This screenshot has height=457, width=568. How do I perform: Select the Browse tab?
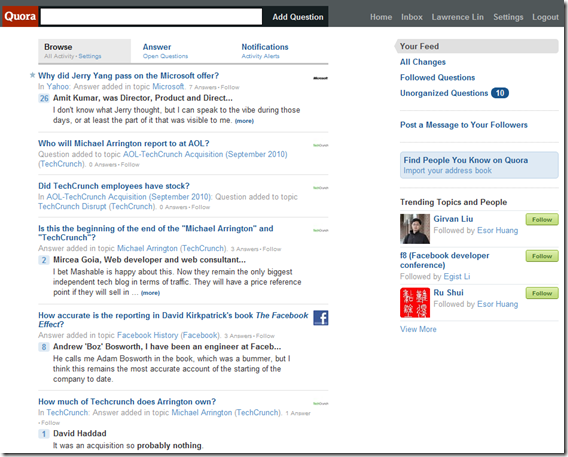(84, 51)
